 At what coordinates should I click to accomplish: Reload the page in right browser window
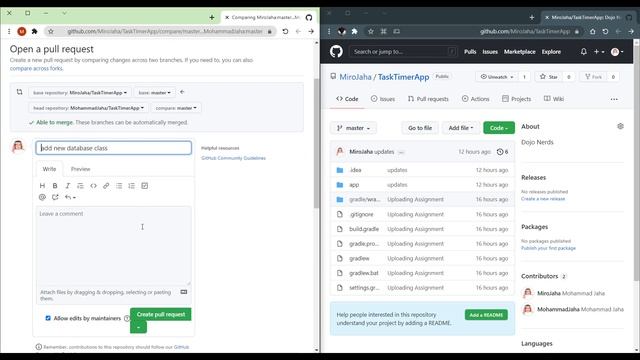[605, 31]
